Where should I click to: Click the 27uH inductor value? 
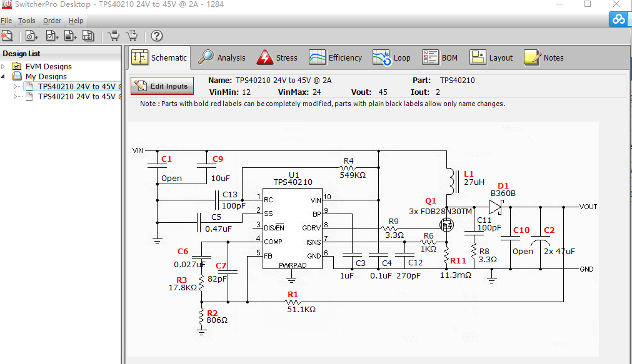[x=474, y=182]
